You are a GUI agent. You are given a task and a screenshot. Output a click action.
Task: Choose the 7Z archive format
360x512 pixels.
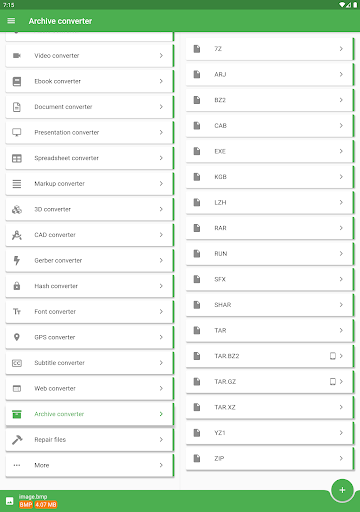coord(270,49)
